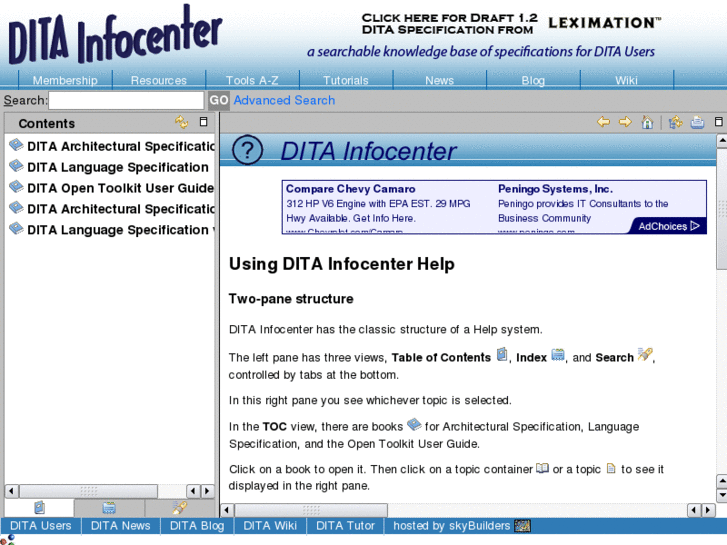
Task: Click Contents pane scroll left arrow
Action: click(11, 491)
